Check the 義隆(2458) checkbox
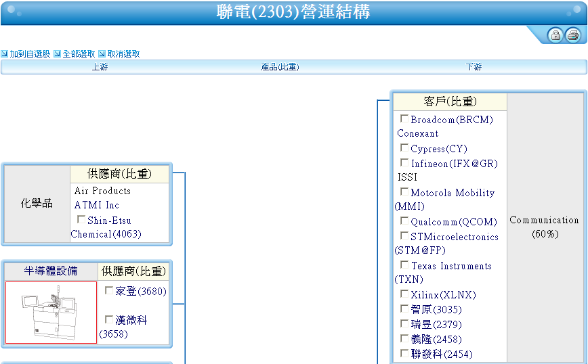 click(x=404, y=338)
